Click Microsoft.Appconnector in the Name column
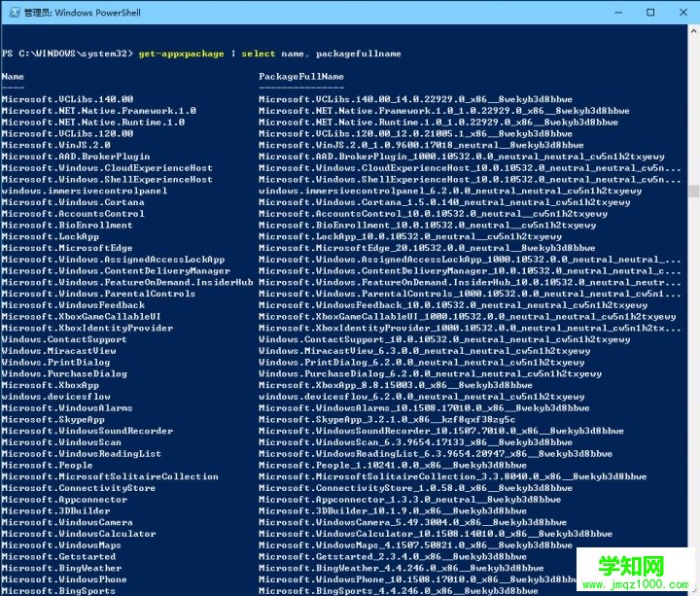Viewport: 700px width, 596px height. (64, 500)
